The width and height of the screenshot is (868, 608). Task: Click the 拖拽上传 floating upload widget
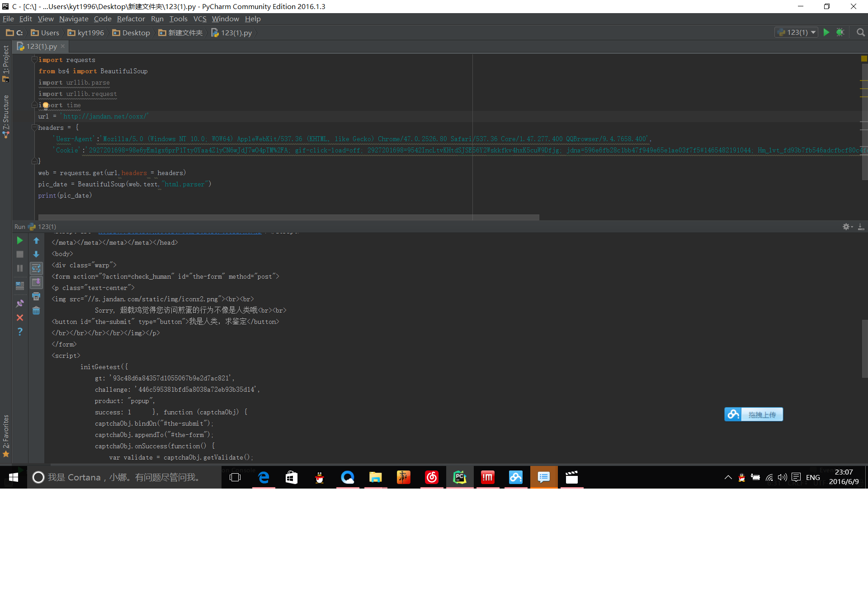pyautogui.click(x=754, y=414)
